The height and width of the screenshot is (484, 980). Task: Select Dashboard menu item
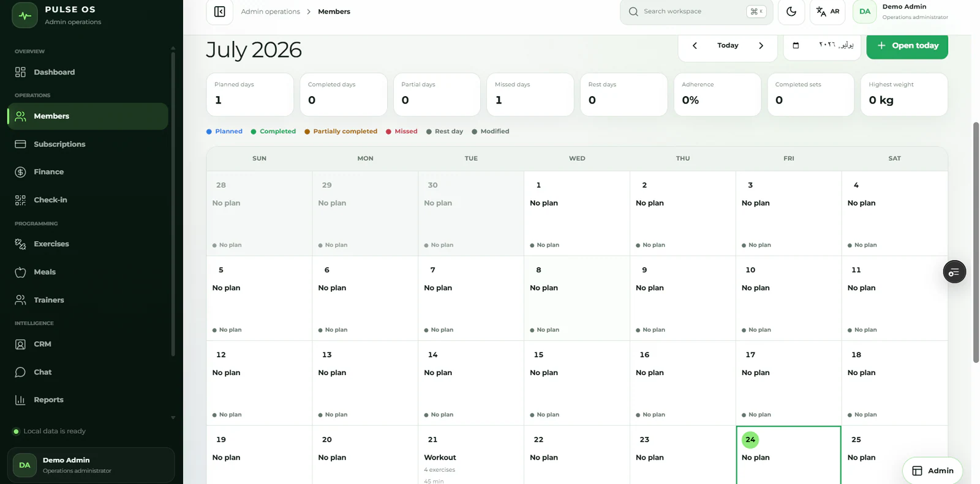(88, 72)
